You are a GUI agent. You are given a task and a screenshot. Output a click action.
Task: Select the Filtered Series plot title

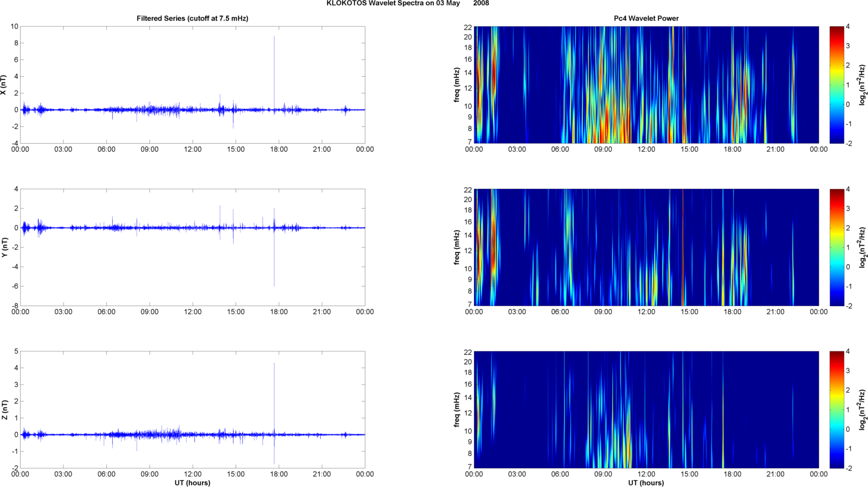[192, 18]
